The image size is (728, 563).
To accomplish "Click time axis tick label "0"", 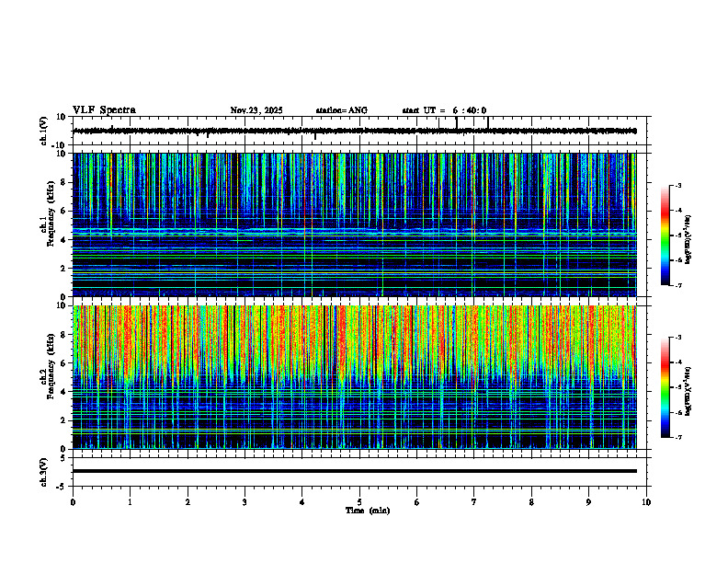I will tap(73, 502).
